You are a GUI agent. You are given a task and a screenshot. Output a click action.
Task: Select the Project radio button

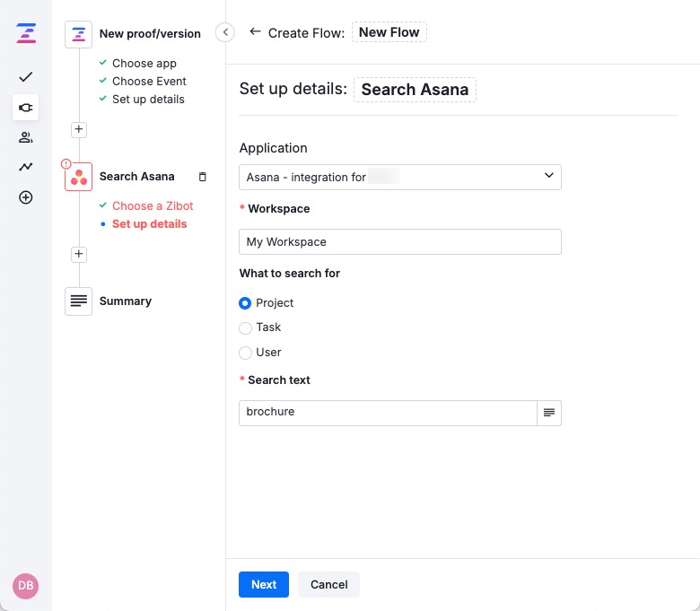coord(246,303)
